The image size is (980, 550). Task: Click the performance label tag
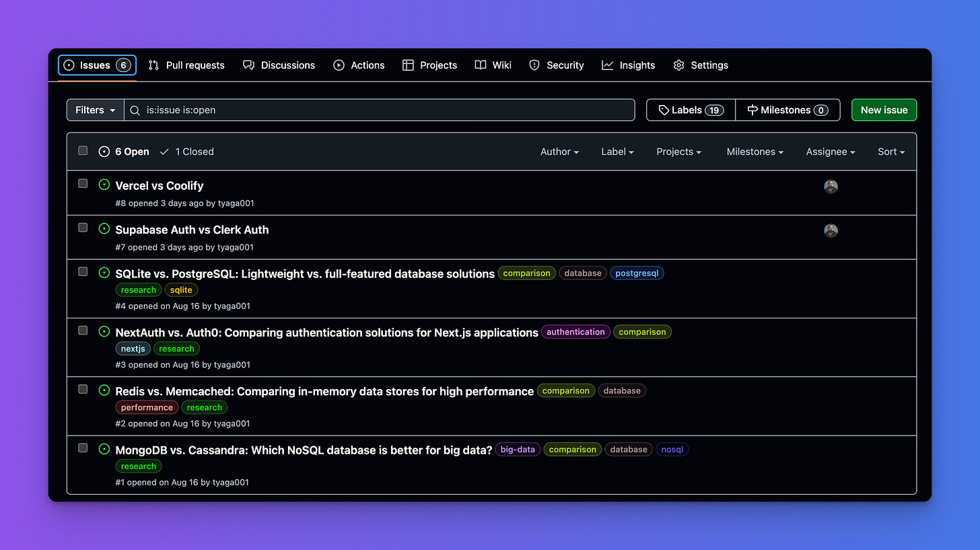pyautogui.click(x=147, y=407)
